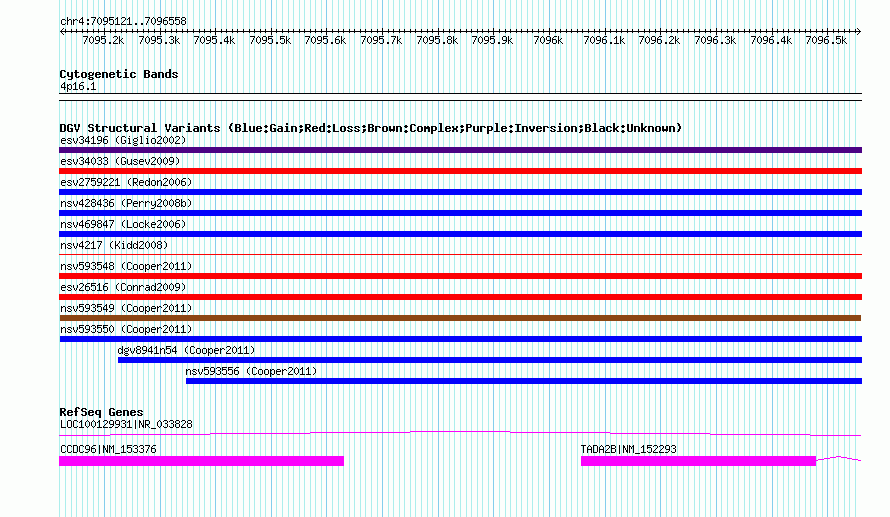Click the 4p16.1 cytogenetic band label

point(78,86)
